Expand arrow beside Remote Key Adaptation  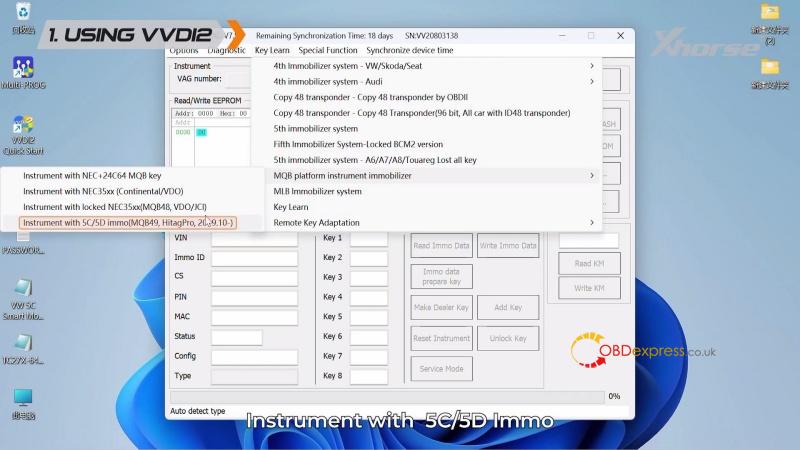click(592, 222)
